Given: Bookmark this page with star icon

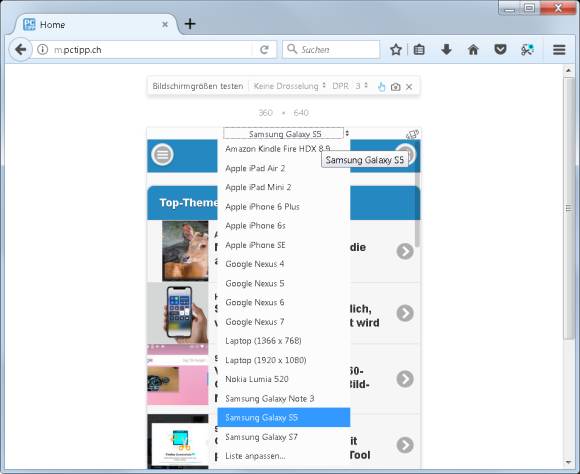Looking at the screenshot, I should pyautogui.click(x=396, y=50).
